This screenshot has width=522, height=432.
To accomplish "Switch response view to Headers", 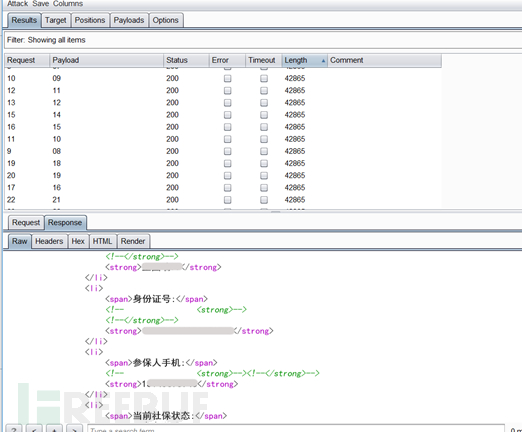I will point(49,241).
